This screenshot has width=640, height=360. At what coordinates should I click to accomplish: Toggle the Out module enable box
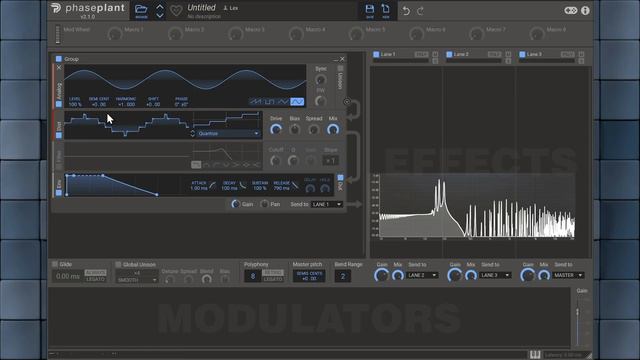340,178
